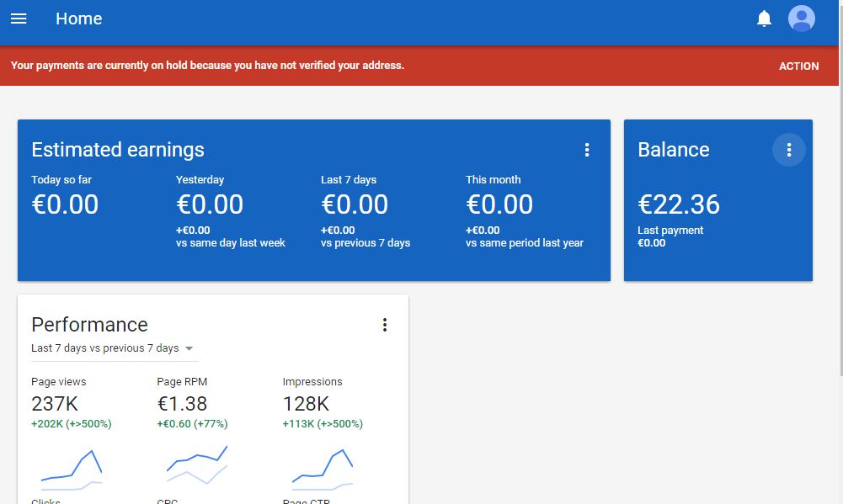The width and height of the screenshot is (843, 504).
Task: Open the user account avatar
Action: (x=801, y=19)
